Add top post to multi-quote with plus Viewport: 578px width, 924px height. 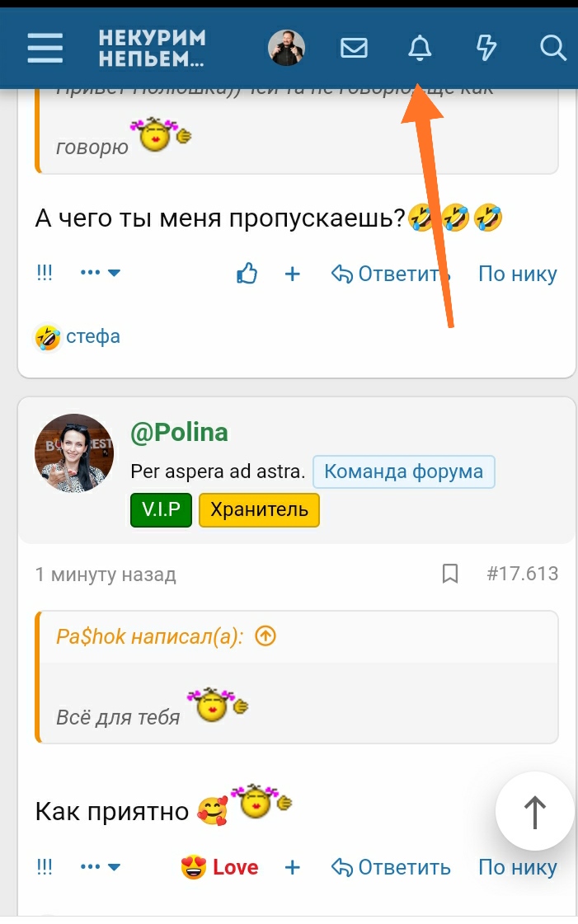[292, 274]
